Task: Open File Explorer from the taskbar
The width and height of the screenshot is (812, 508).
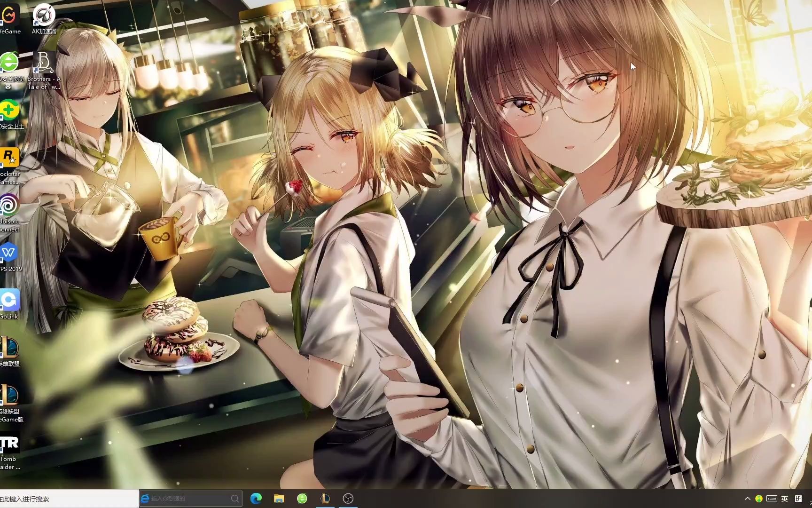Action: pos(279,499)
